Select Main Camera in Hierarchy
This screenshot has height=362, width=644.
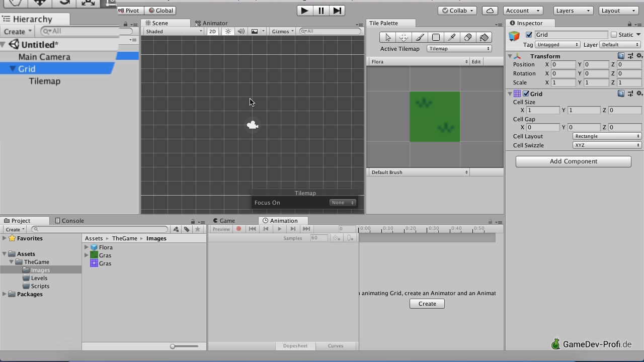[x=44, y=57]
